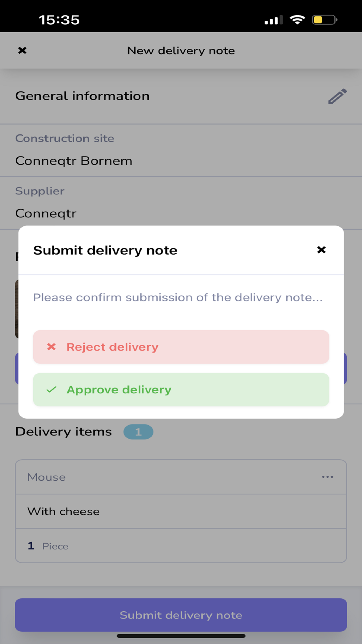362x644 pixels.
Task: Select the Construction site field Conneqtr Bornem
Action: tap(181, 151)
